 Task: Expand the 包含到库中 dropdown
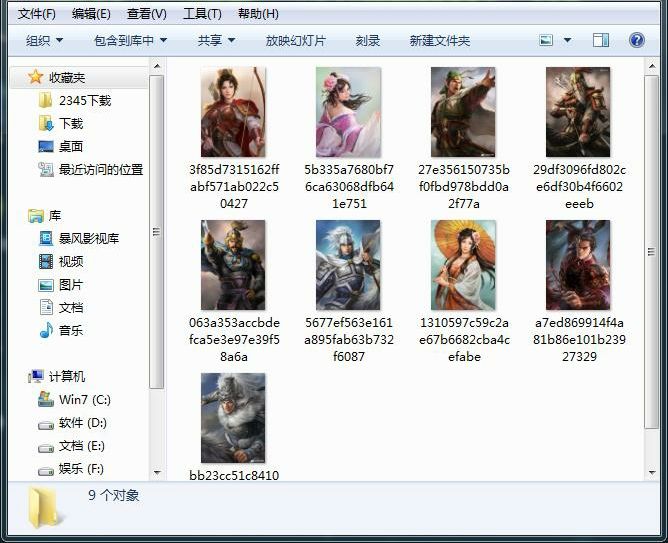[x=130, y=40]
